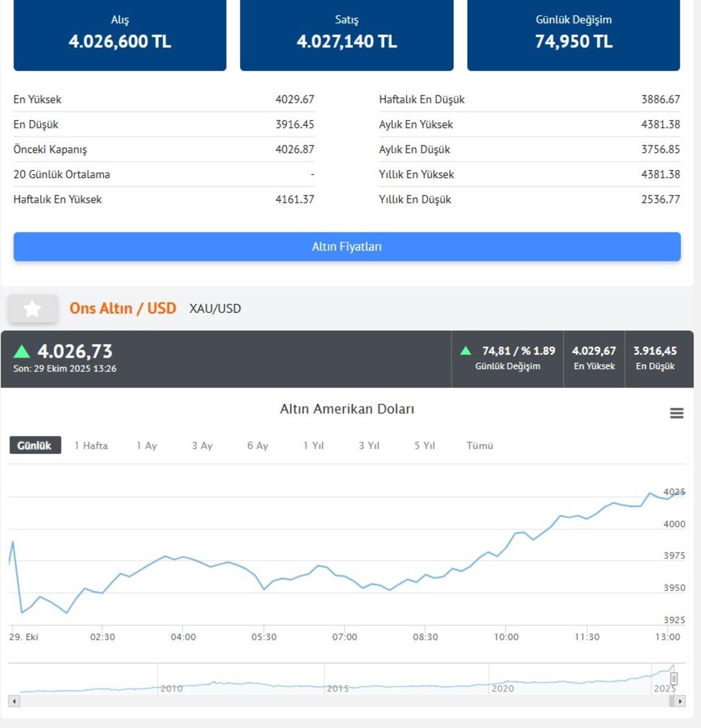Image resolution: width=701 pixels, height=728 pixels.
Task: Open the Ons Altın / USD link
Action: tap(123, 308)
